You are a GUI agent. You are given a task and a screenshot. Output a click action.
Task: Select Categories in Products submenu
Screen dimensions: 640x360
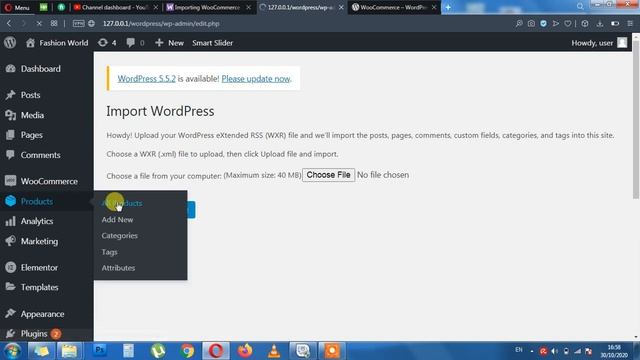[120, 236]
